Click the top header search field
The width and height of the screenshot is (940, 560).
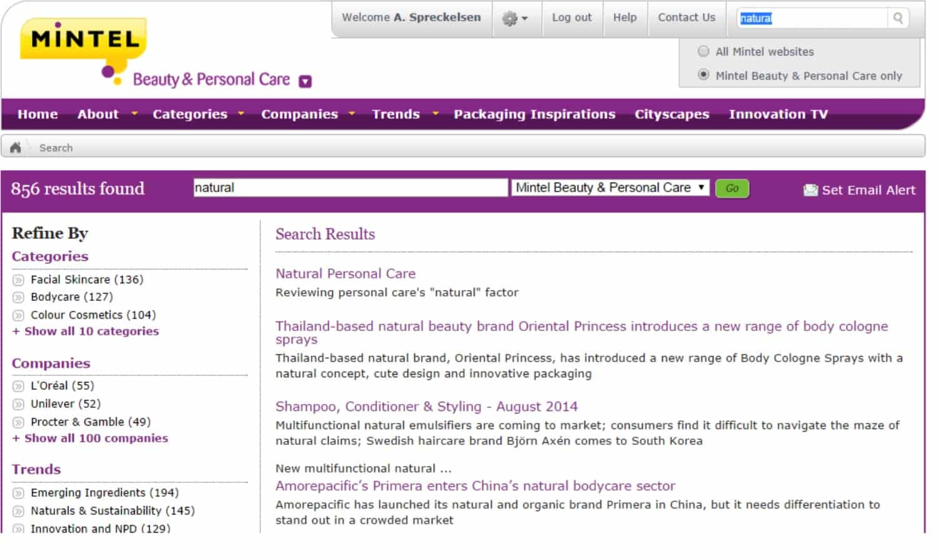point(812,18)
